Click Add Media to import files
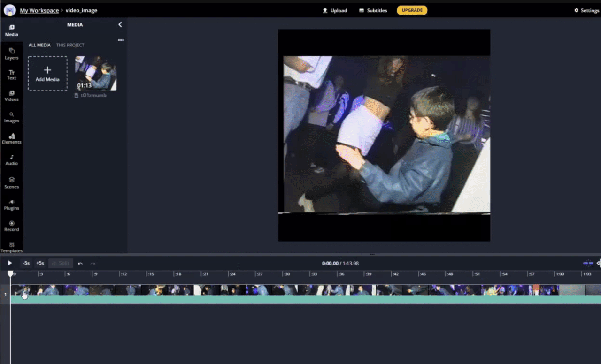The image size is (601, 364). 47,74
